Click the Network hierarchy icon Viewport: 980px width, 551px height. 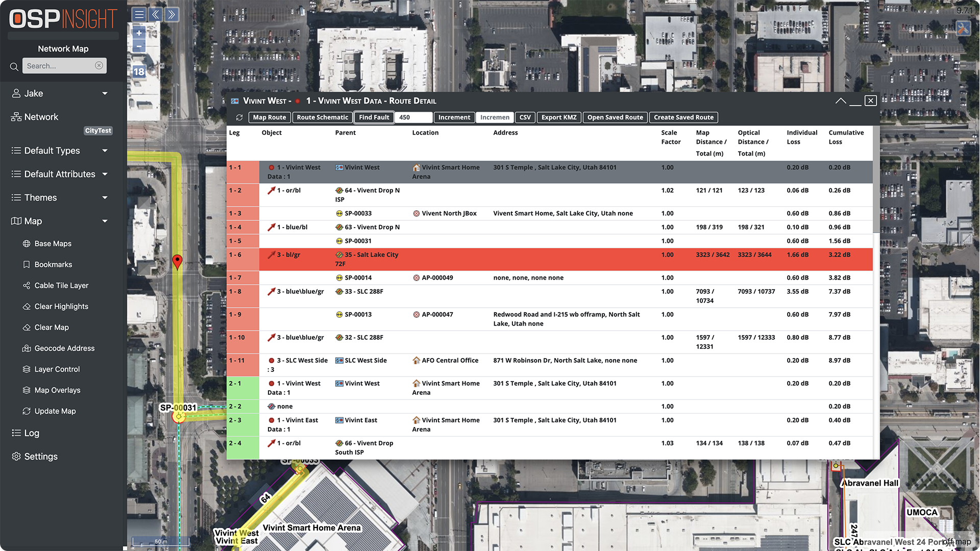point(16,117)
